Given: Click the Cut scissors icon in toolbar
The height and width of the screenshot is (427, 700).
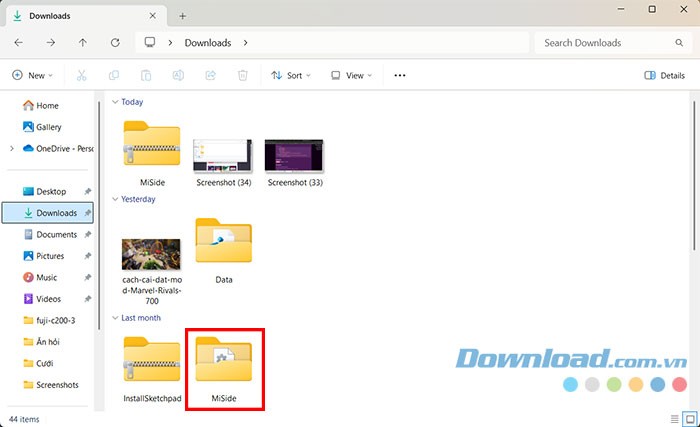Looking at the screenshot, I should tap(82, 75).
